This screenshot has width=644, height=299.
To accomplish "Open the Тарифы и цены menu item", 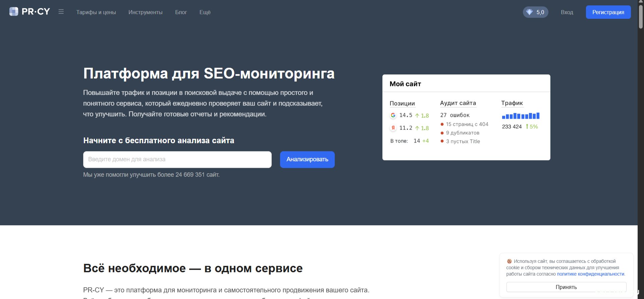I will (x=96, y=12).
